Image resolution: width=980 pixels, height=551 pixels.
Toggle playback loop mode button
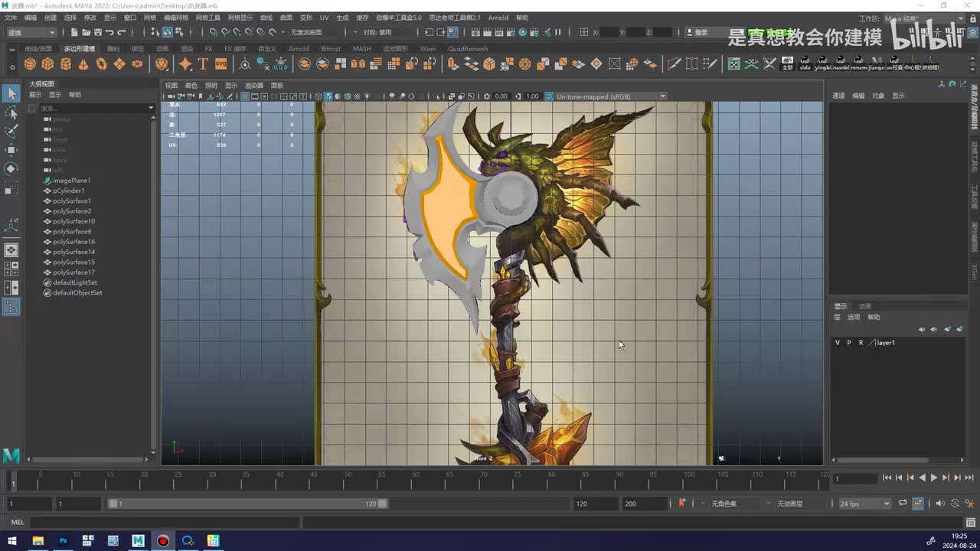coord(903,504)
